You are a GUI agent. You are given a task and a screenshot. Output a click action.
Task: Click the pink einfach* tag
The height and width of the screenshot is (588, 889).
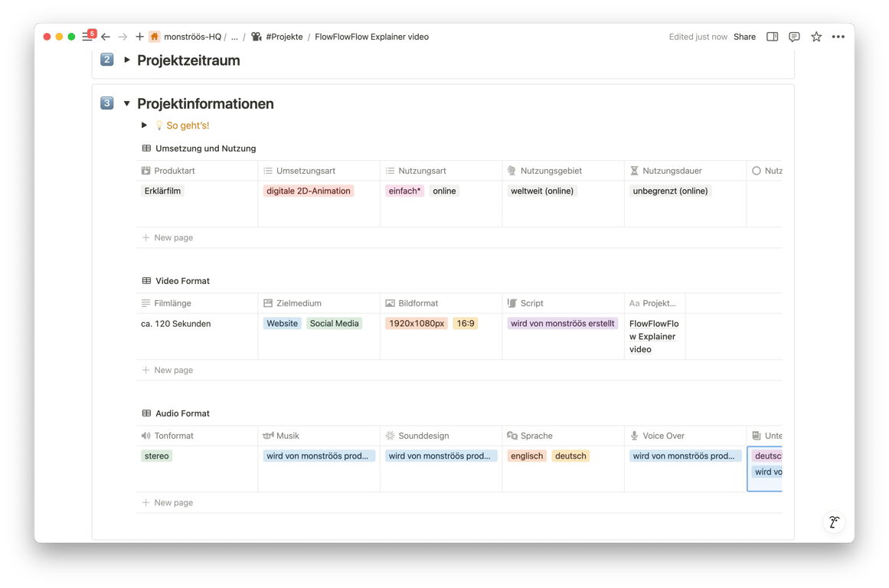click(x=404, y=191)
